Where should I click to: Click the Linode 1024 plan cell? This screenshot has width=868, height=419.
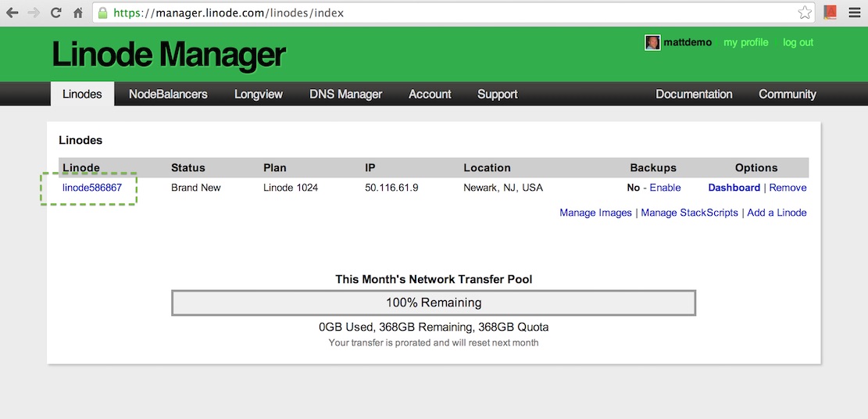(291, 188)
